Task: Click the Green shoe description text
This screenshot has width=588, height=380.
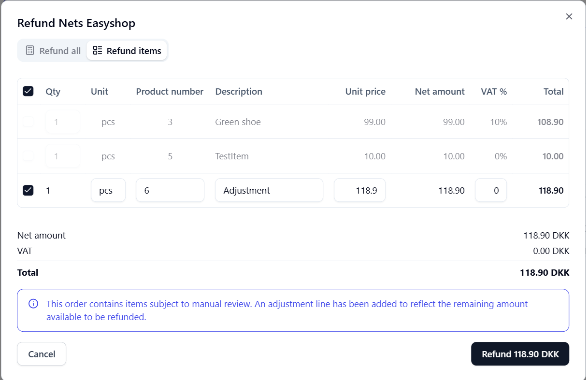Action: pos(238,122)
